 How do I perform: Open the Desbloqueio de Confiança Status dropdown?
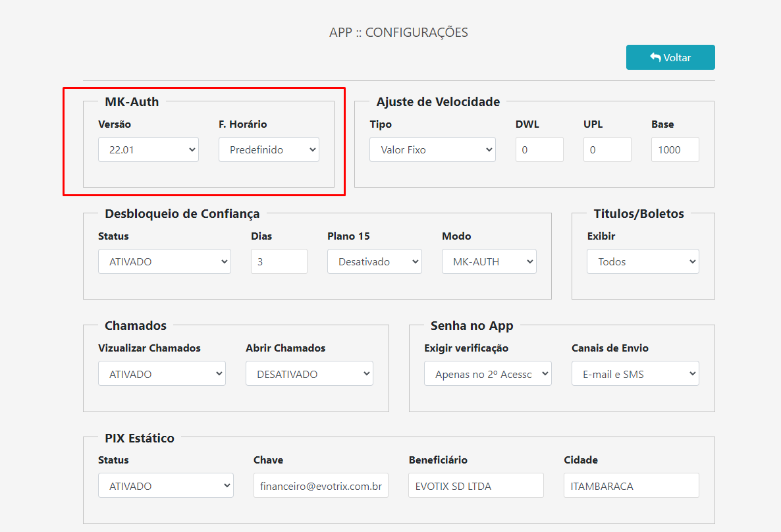(164, 261)
